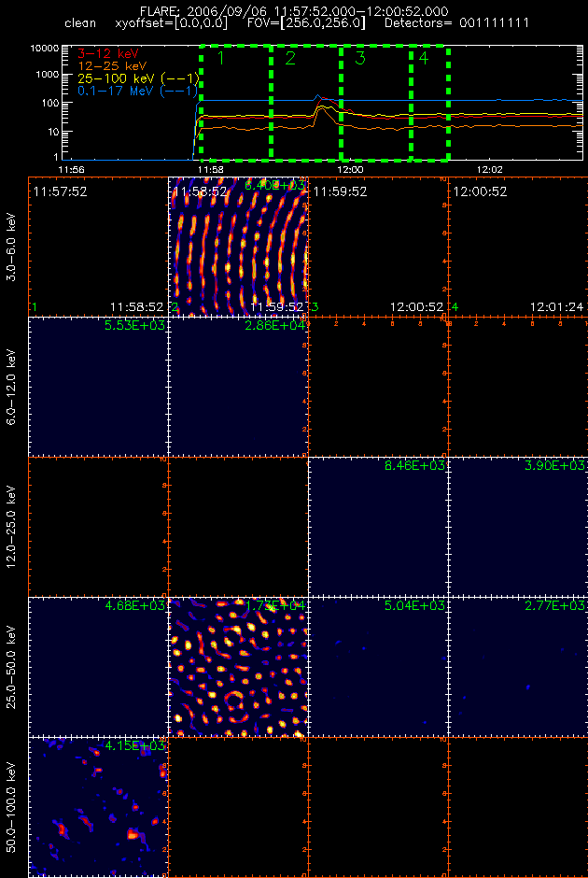Click interval number 2 in the lightcurve plot
This screenshot has height=878, width=588.
290,58
